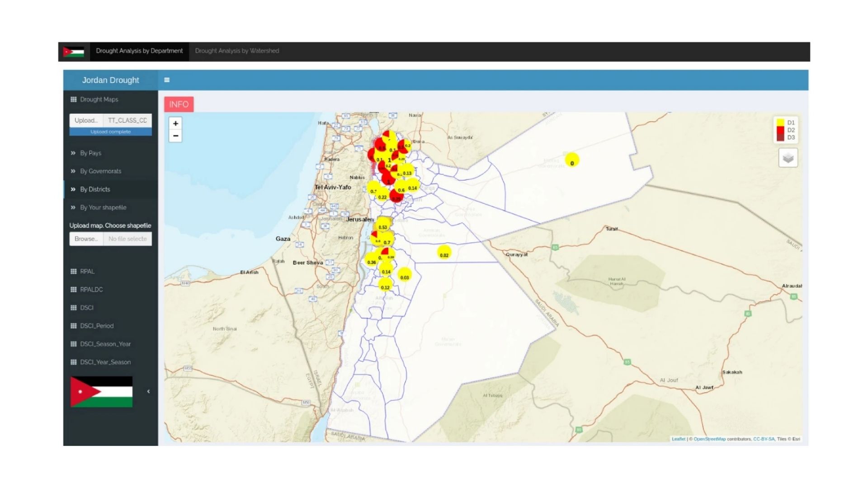Open the By Your shapefile item
The image size is (868, 488).
coord(103,207)
